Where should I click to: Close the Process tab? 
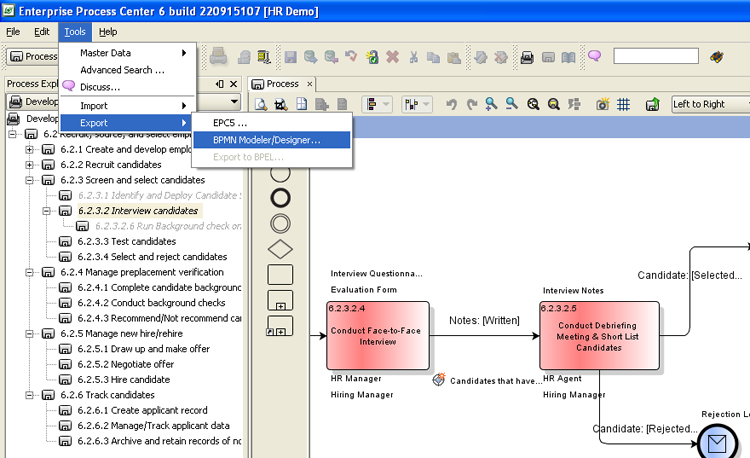tap(309, 84)
